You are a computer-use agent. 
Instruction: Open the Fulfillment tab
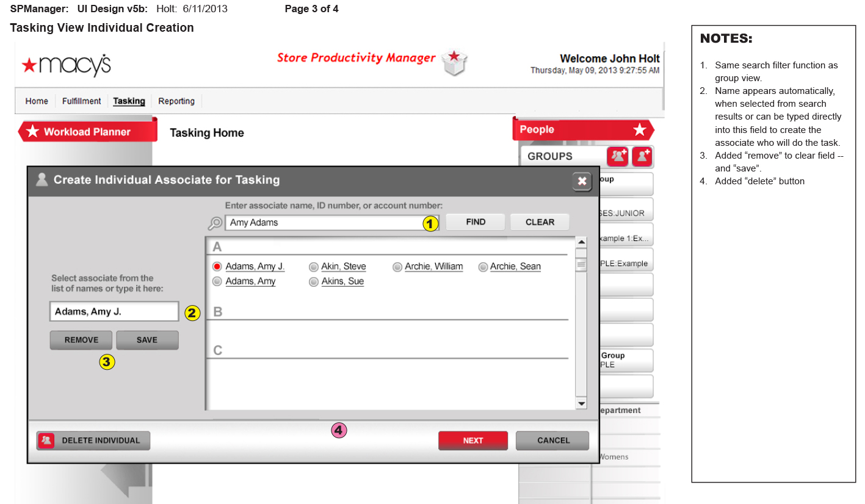click(x=81, y=101)
